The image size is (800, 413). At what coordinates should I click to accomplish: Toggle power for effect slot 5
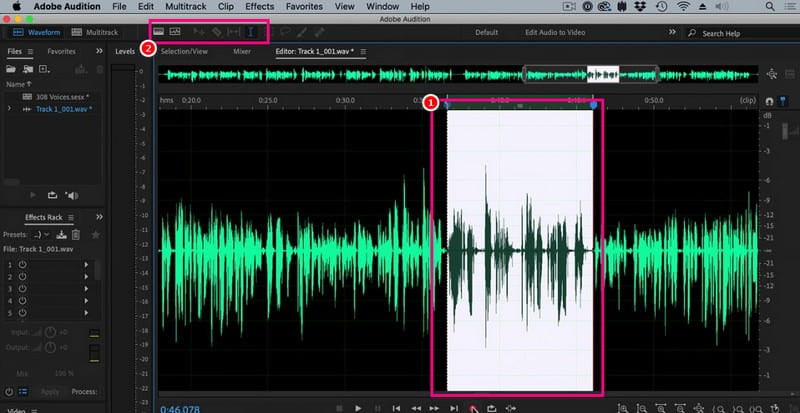coord(22,312)
